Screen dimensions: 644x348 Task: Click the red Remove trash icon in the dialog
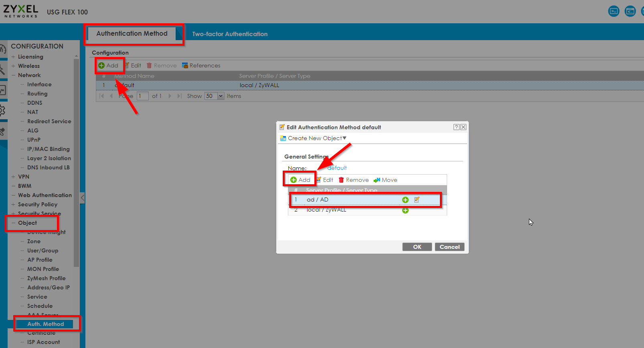point(341,180)
